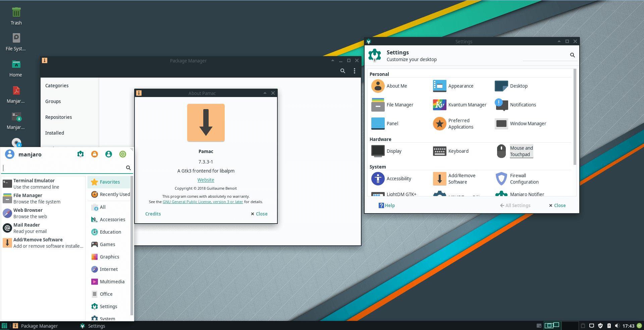Click the Settings window vertical scrollbar

coord(575,117)
